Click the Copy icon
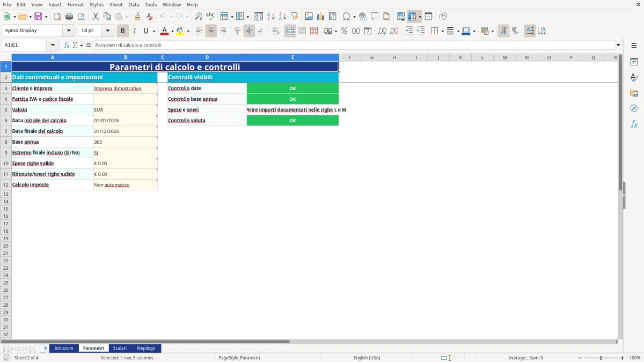Screen dimensions: 644x362 point(107,17)
